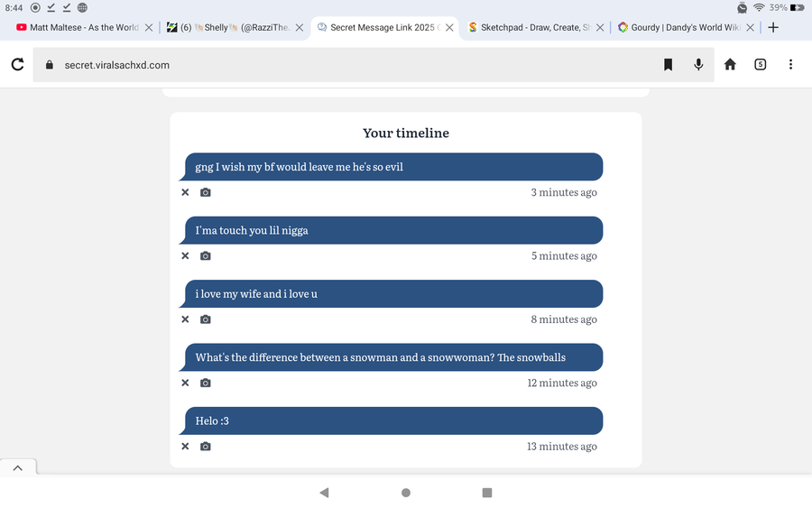Open the tab switcher showing 5 tabs

[x=761, y=65]
